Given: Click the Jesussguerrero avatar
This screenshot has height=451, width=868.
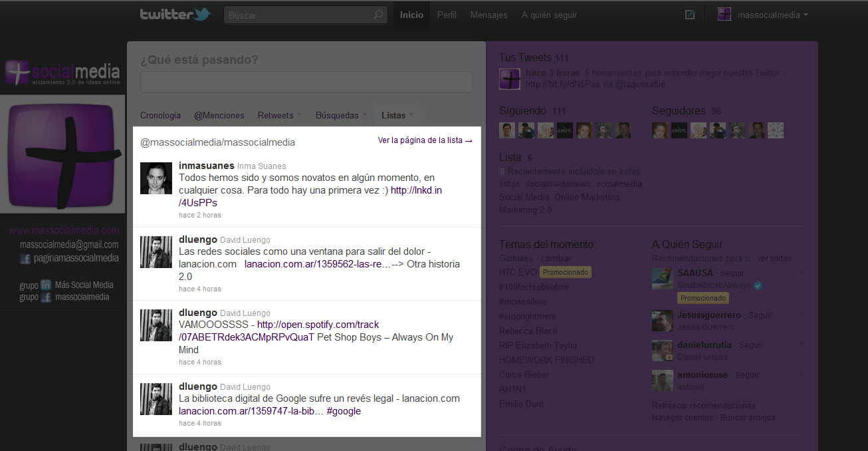Looking at the screenshot, I should pyautogui.click(x=663, y=321).
